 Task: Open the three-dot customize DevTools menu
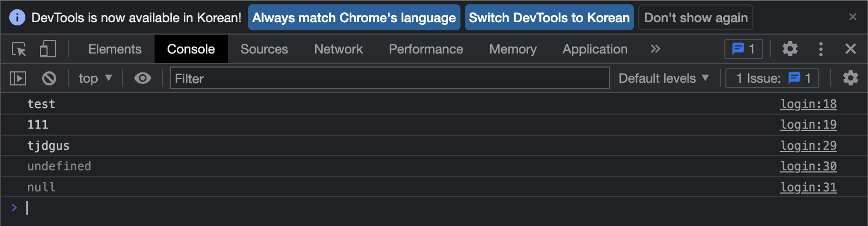(821, 49)
